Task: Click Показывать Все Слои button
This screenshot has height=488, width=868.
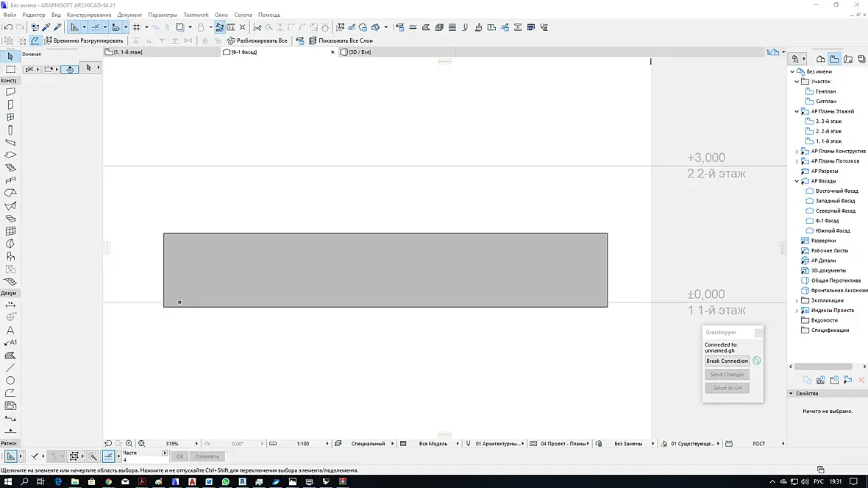Action: tap(341, 40)
